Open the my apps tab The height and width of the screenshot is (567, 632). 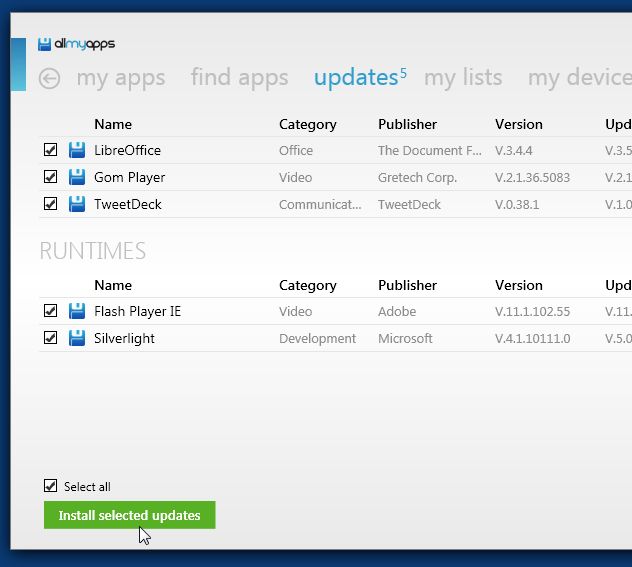click(121, 78)
